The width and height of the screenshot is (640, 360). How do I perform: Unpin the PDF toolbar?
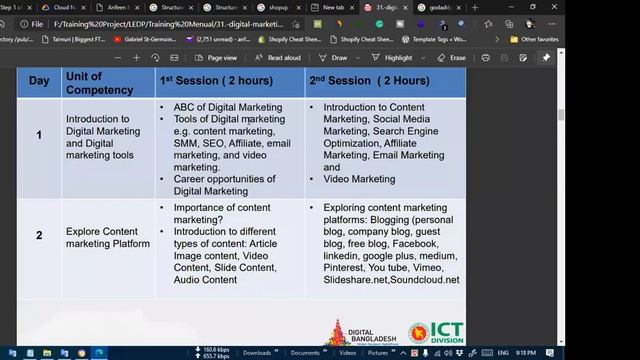click(546, 58)
